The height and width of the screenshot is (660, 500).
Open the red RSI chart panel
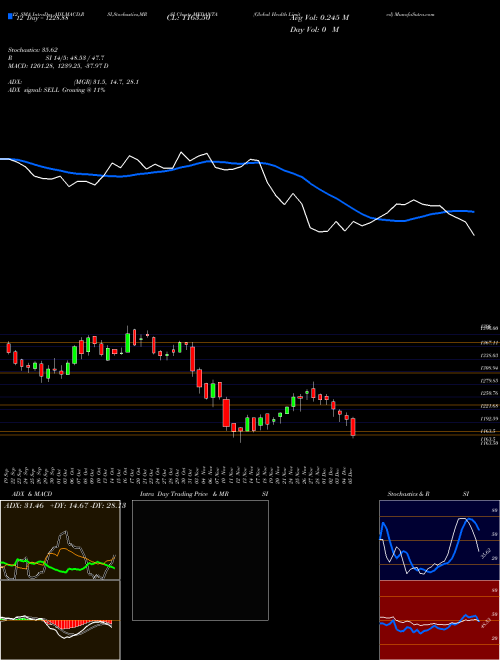(439, 620)
